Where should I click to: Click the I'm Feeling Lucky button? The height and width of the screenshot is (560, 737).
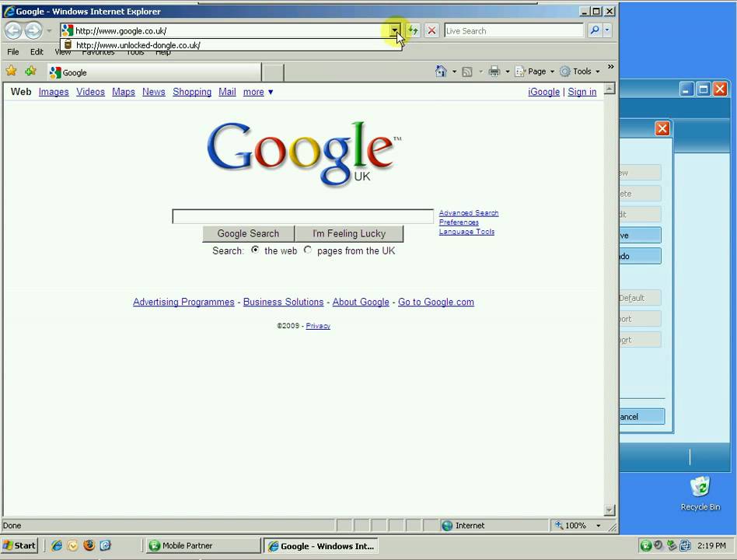pos(349,233)
